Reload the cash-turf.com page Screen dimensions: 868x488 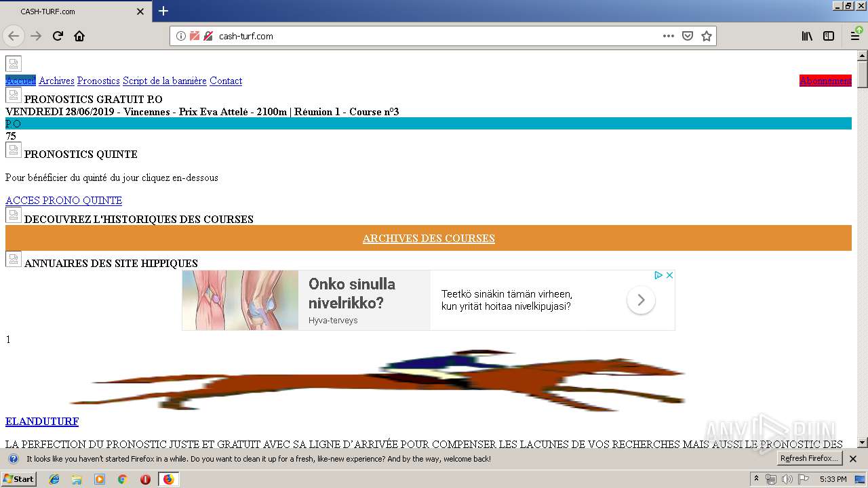[x=58, y=36]
